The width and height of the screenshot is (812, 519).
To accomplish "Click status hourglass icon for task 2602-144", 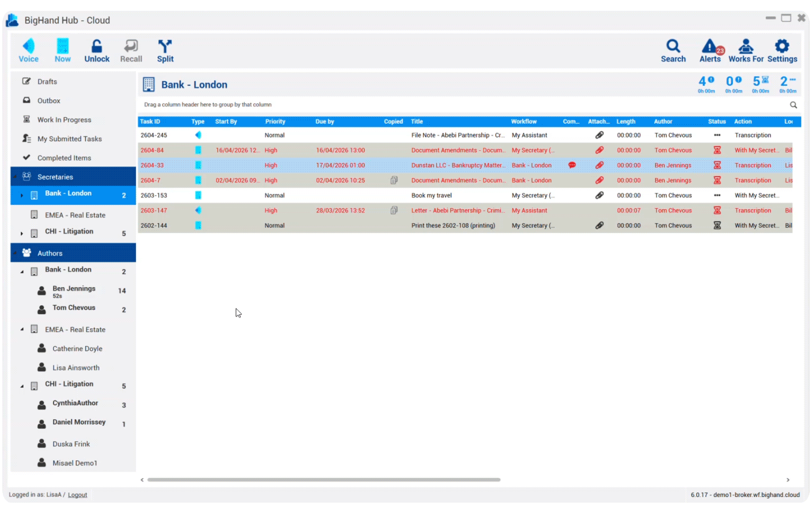I will click(717, 226).
